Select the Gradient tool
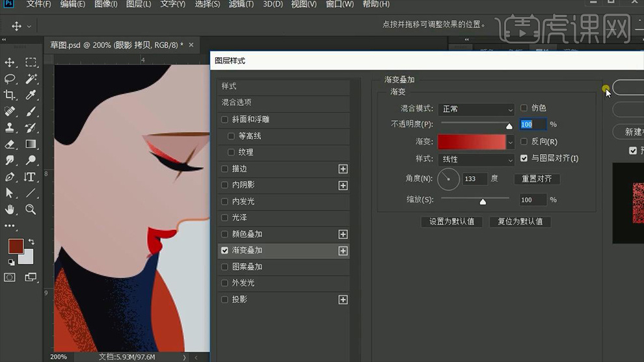Screen dimensions: 644x362 (x=31, y=144)
